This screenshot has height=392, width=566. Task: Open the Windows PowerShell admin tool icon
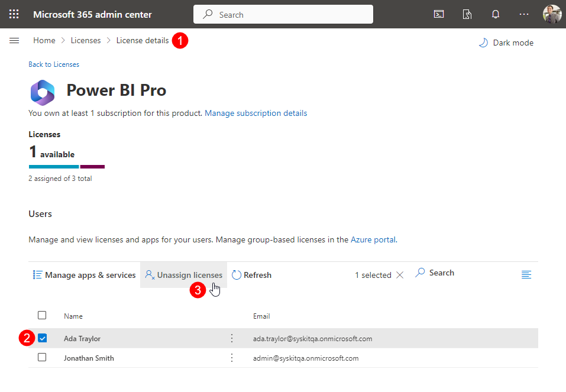[x=438, y=14]
